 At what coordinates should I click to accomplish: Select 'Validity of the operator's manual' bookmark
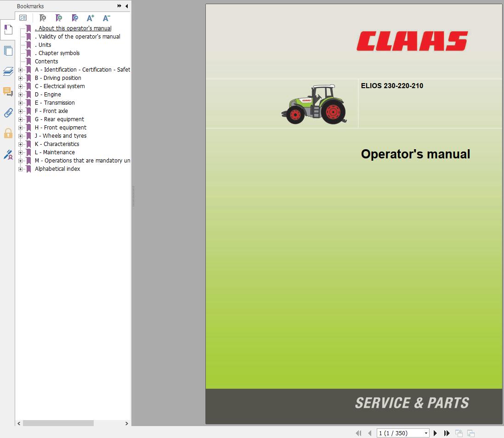[78, 37]
